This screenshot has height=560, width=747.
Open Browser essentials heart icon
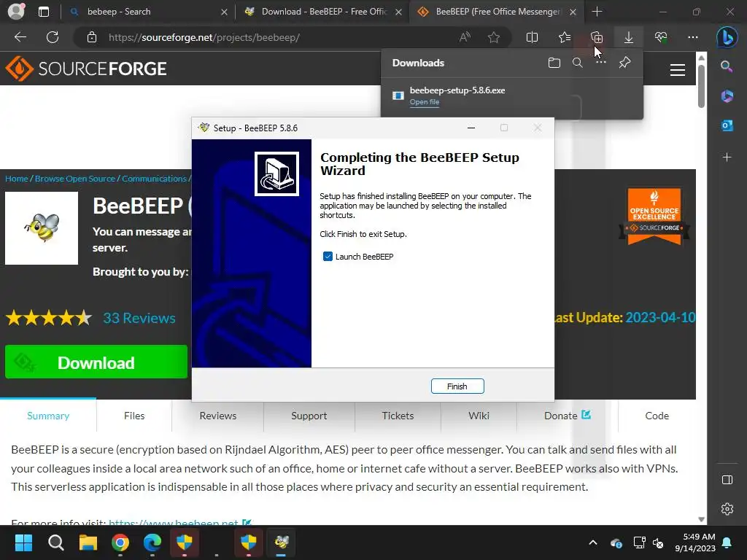point(661,37)
